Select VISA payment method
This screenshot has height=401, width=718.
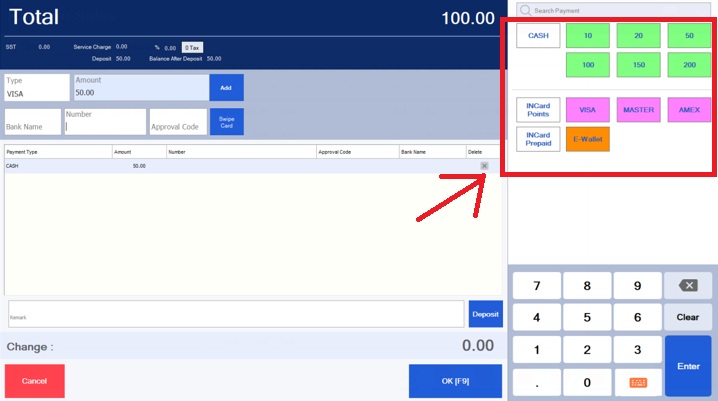587,109
